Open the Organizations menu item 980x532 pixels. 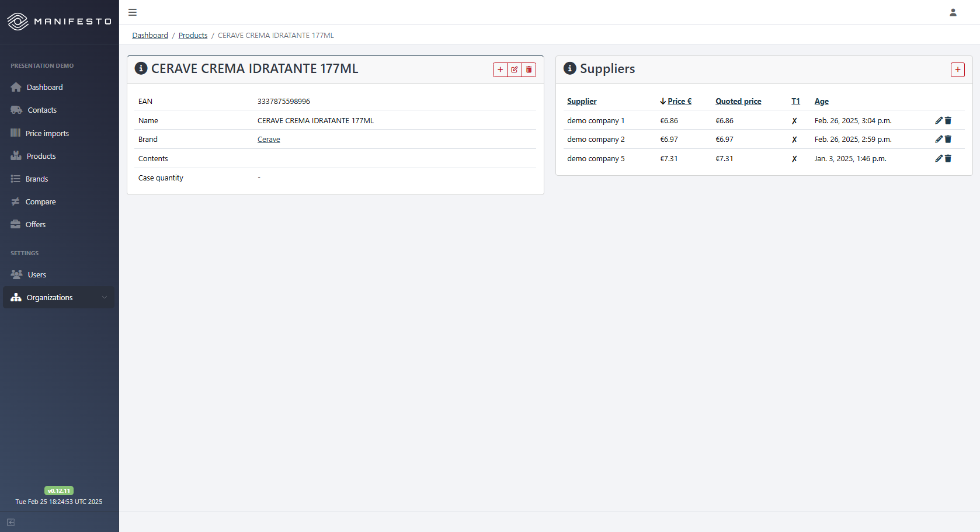point(58,297)
